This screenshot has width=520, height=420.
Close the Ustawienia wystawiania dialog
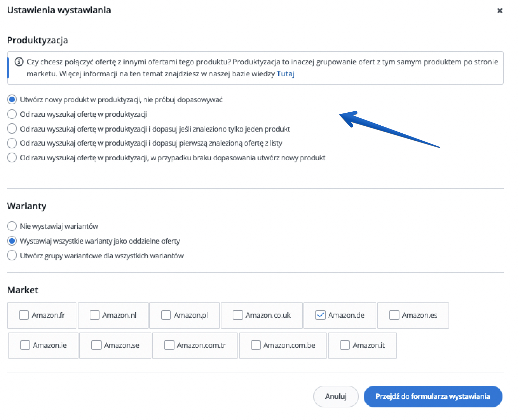pos(500,11)
